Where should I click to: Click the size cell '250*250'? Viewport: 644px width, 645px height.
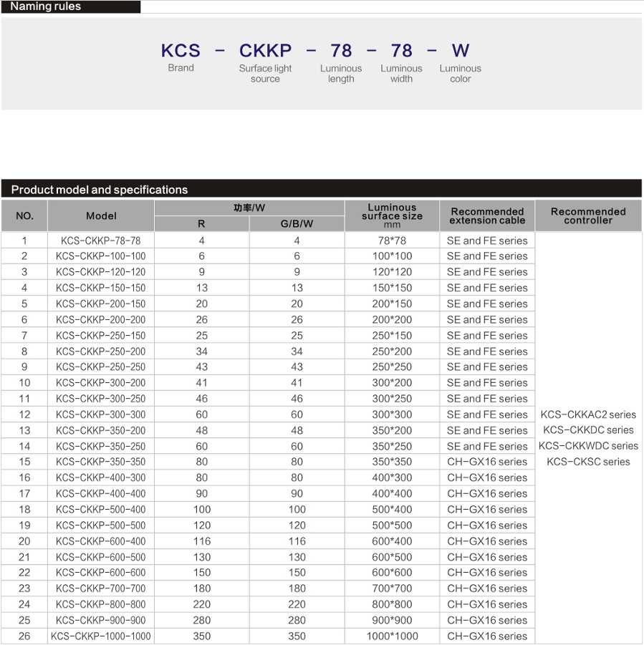(392, 367)
